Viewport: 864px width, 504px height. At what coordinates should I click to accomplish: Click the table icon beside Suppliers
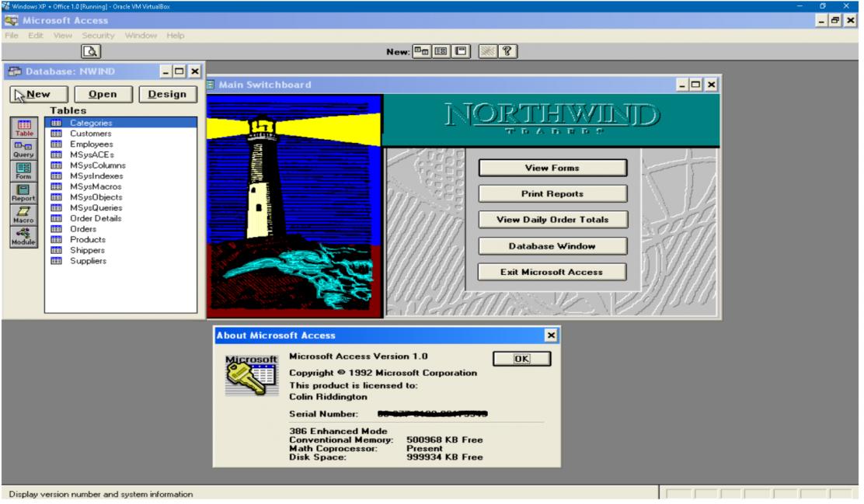click(56, 260)
